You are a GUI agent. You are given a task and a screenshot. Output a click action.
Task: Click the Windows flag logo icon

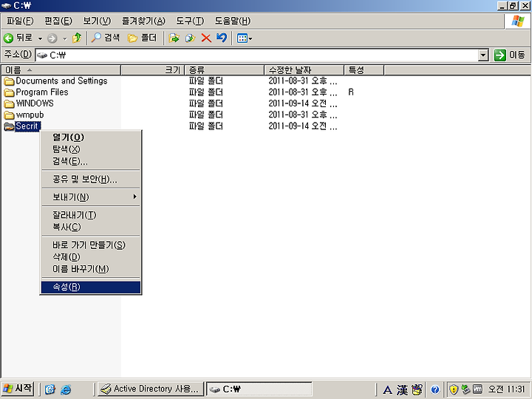click(x=518, y=21)
